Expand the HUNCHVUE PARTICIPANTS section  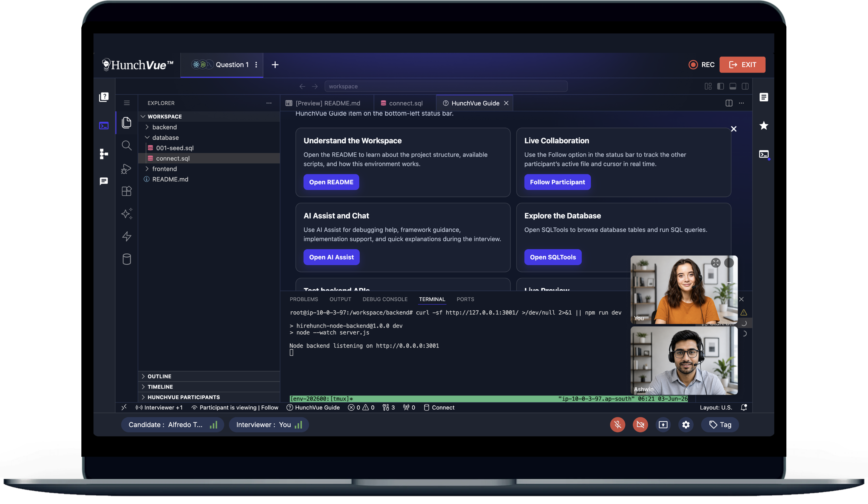pyautogui.click(x=209, y=397)
